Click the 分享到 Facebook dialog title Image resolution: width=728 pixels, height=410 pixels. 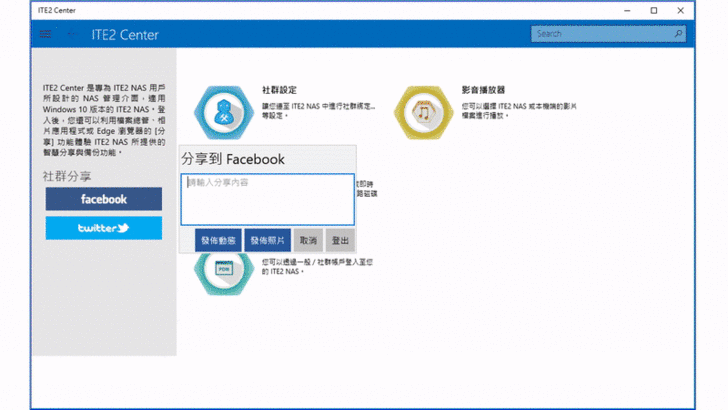(x=233, y=159)
